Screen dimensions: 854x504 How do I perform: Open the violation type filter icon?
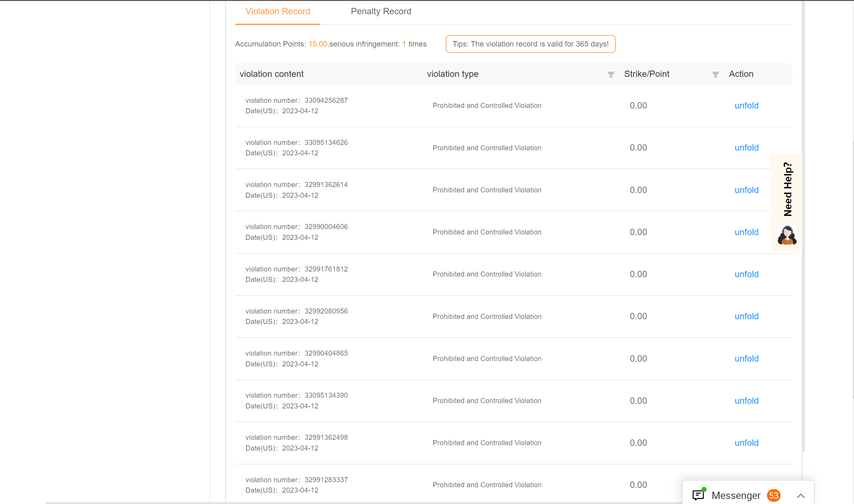point(611,74)
